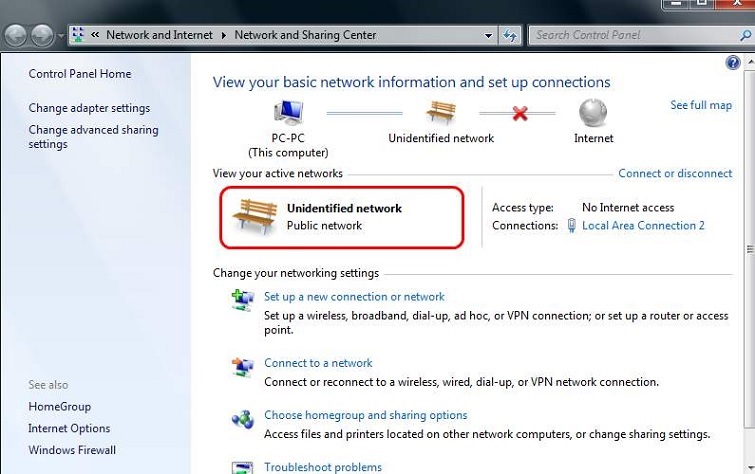Open Local Area Connection 2 status
The image size is (755, 474).
[x=643, y=226]
